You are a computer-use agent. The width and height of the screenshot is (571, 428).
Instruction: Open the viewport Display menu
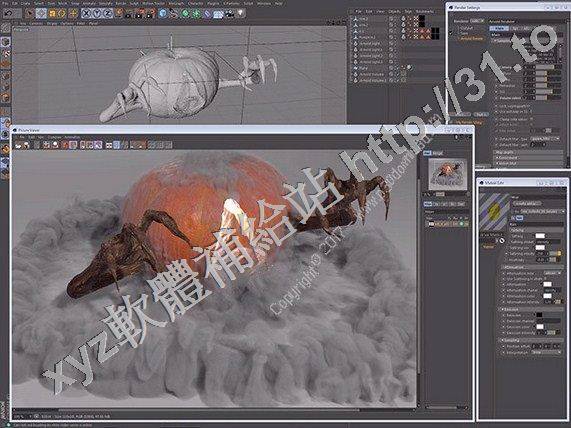(52, 23)
